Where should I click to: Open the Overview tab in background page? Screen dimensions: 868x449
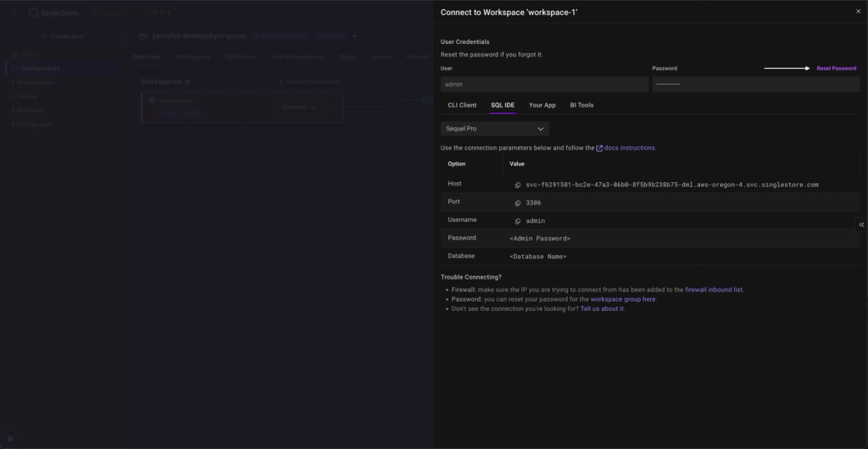click(x=147, y=57)
